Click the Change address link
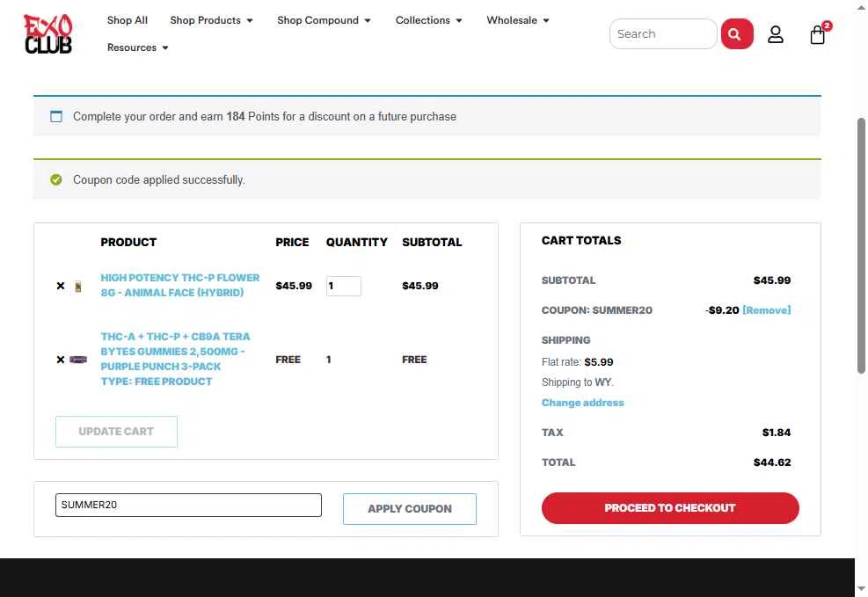This screenshot has height=597, width=868. [582, 403]
